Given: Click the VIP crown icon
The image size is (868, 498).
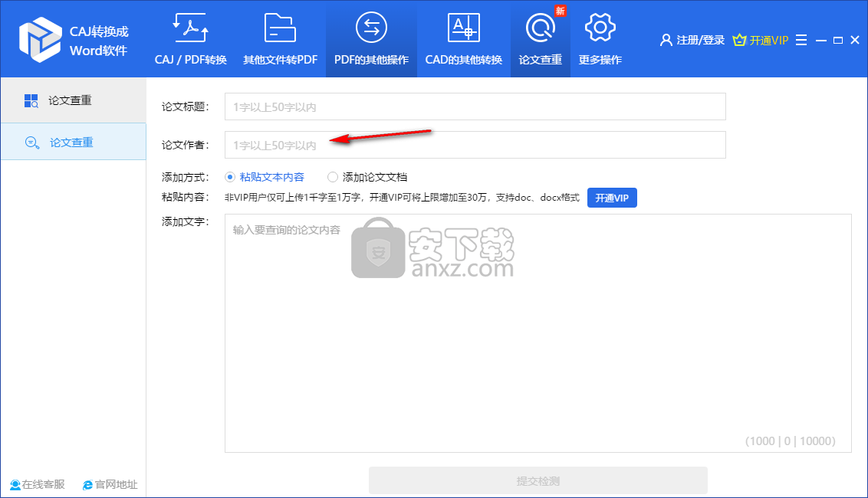Looking at the screenshot, I should [739, 41].
